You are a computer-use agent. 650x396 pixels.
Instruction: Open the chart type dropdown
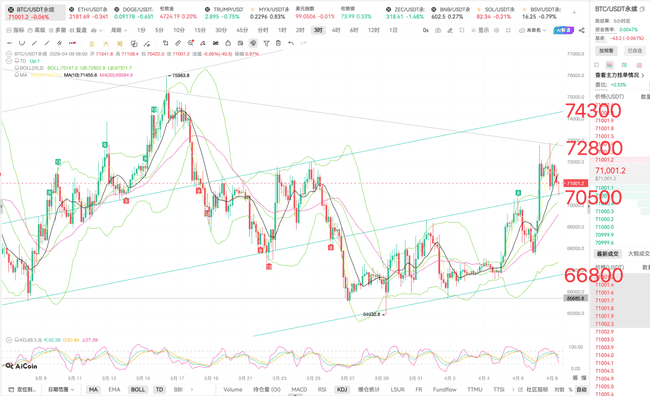(x=96, y=30)
